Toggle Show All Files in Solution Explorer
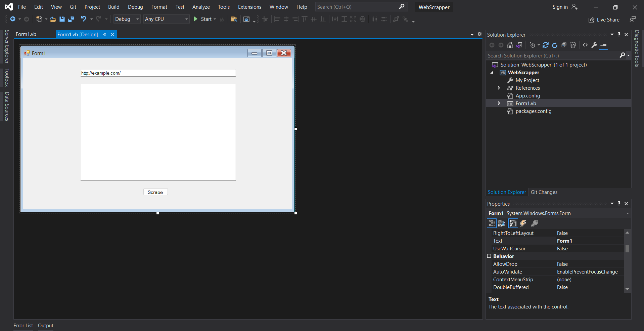Image resolution: width=644 pixels, height=331 pixels. (x=573, y=45)
